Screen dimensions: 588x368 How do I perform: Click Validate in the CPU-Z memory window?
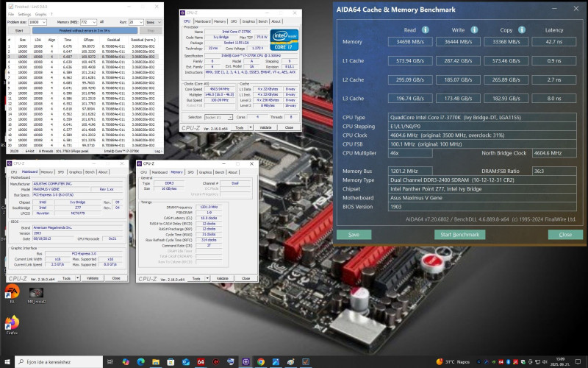(x=223, y=278)
